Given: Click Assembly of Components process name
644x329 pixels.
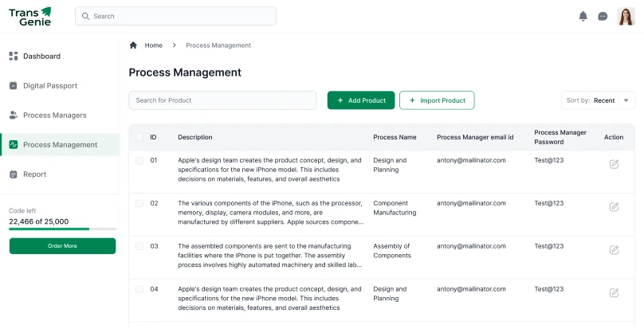Looking at the screenshot, I should click(392, 251).
